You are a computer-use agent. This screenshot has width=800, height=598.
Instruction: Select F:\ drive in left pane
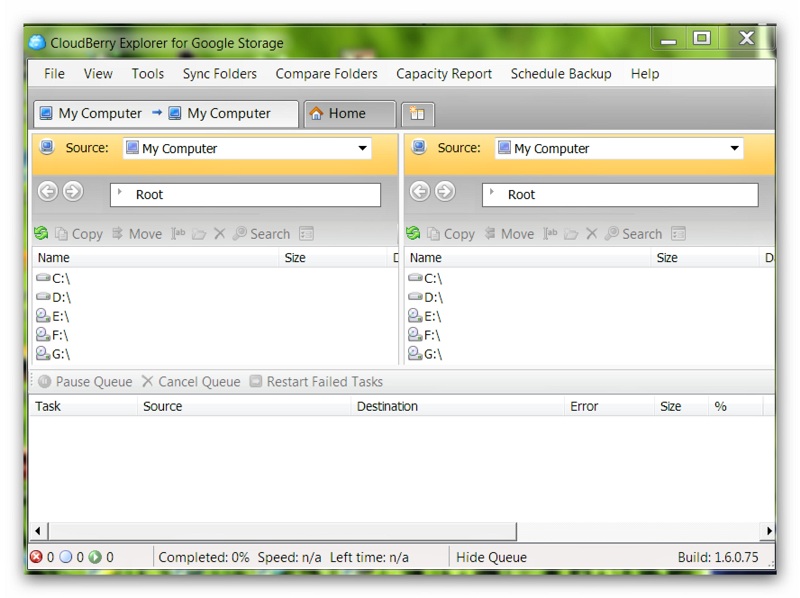(52, 335)
